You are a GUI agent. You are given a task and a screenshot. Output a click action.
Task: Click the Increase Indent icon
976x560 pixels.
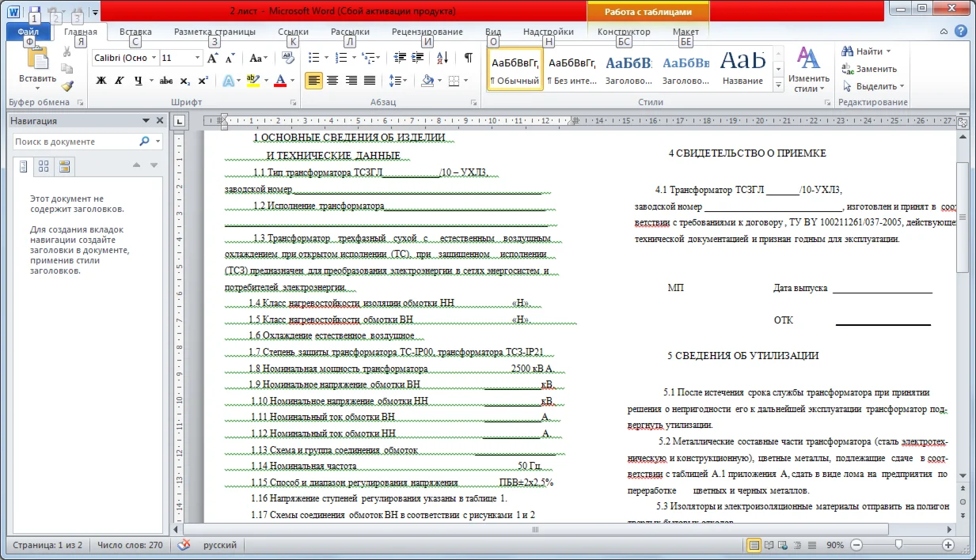coord(418,58)
